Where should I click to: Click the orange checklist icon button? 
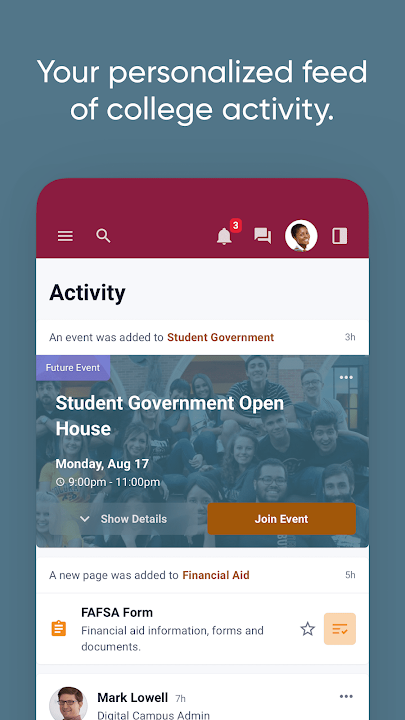pos(340,629)
